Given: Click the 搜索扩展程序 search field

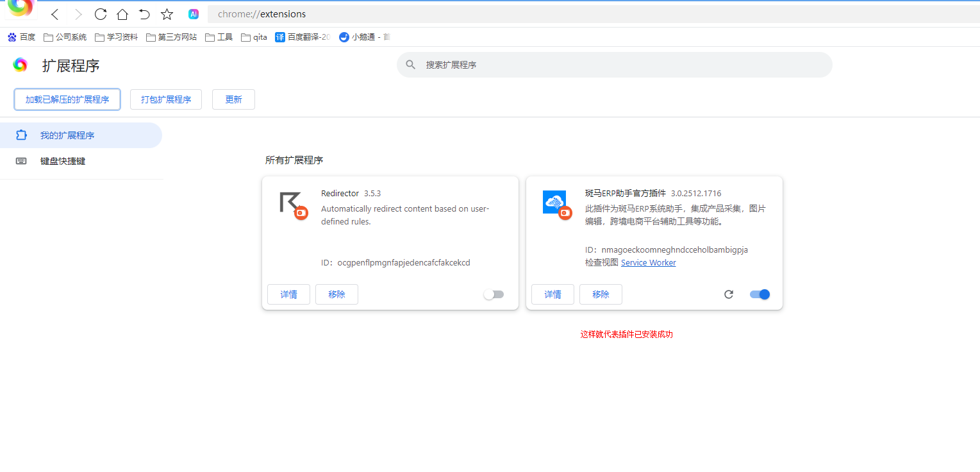Looking at the screenshot, I should tap(614, 65).
